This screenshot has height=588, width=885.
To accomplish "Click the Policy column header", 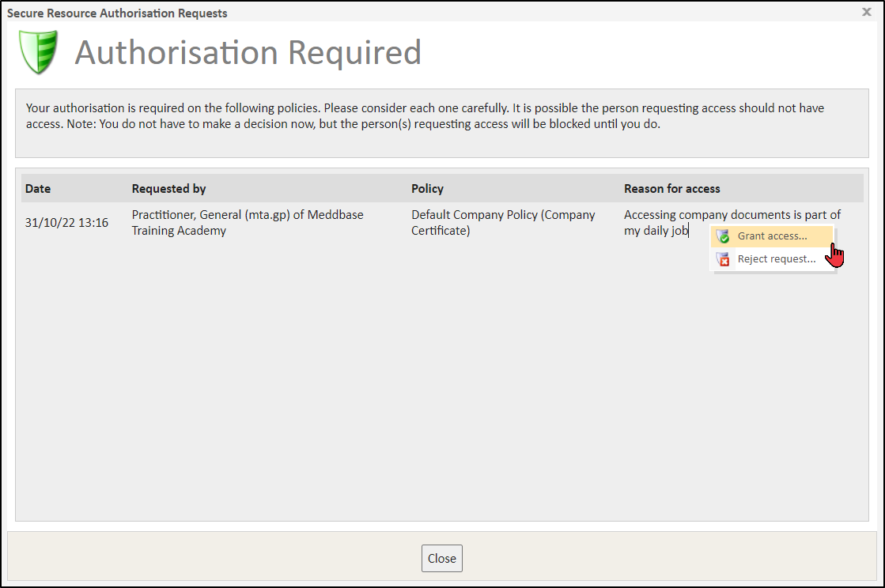I will (x=427, y=189).
